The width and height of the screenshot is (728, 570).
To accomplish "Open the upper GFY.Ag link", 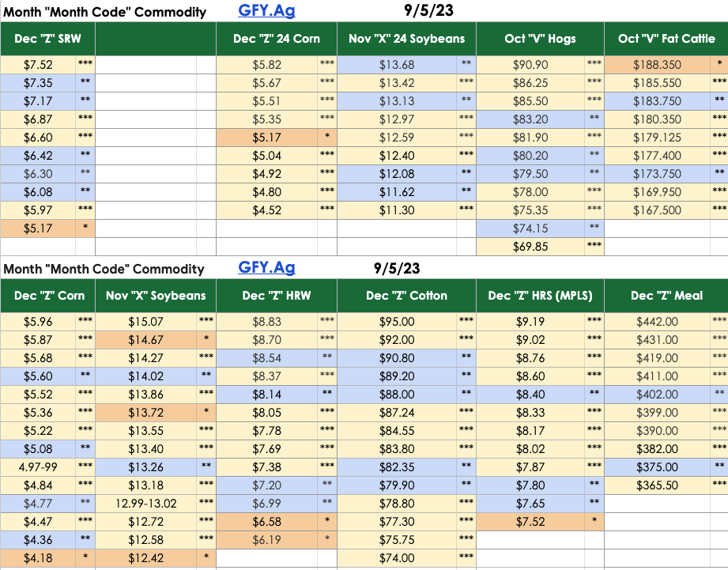I will pos(266,10).
